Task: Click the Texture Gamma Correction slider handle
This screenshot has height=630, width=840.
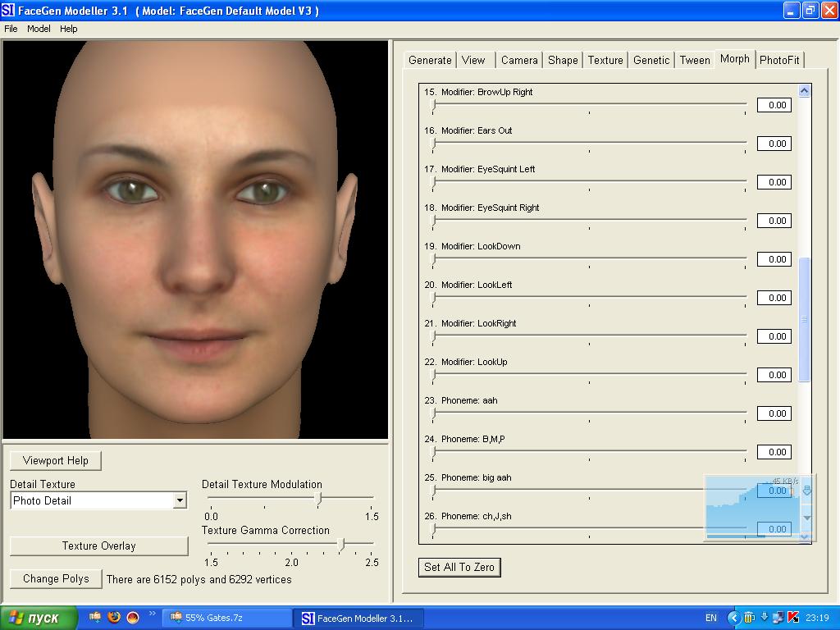Action: tap(341, 544)
